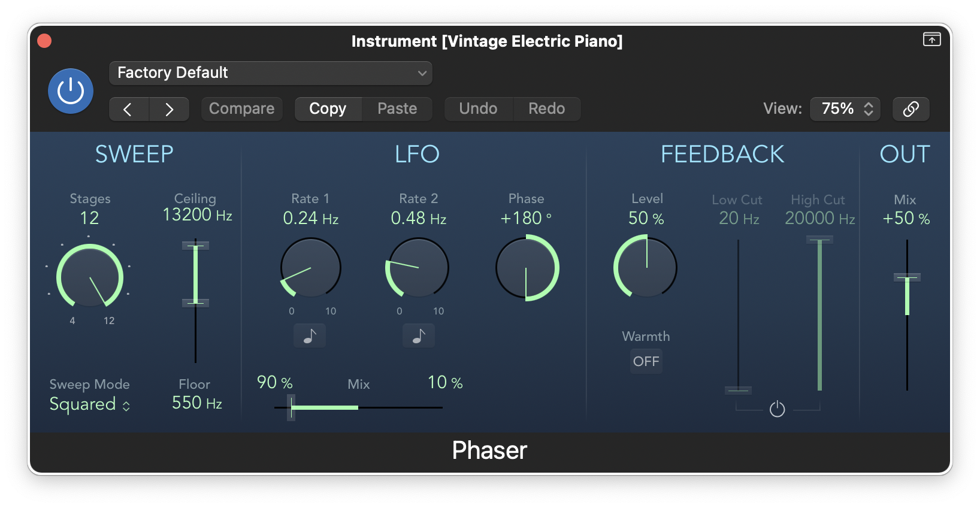Click the Undo button
Viewport: 980px width, 508px height.
coord(478,109)
